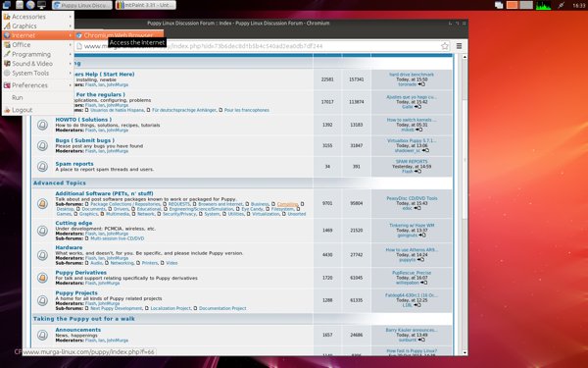Open the Office menu category
The height and width of the screenshot is (368, 588).
[38, 45]
